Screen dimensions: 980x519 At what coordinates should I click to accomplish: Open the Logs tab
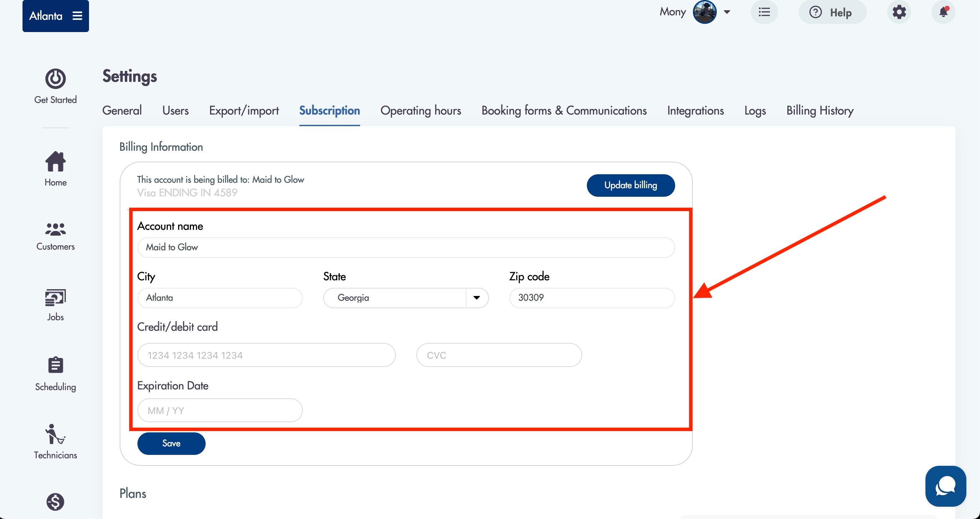(x=755, y=110)
